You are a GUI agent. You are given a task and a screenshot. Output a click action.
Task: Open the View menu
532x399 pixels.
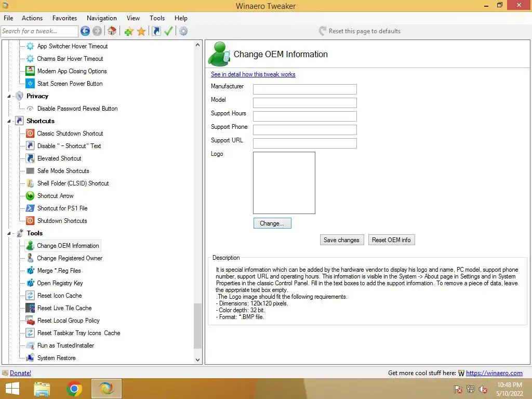coord(133,18)
